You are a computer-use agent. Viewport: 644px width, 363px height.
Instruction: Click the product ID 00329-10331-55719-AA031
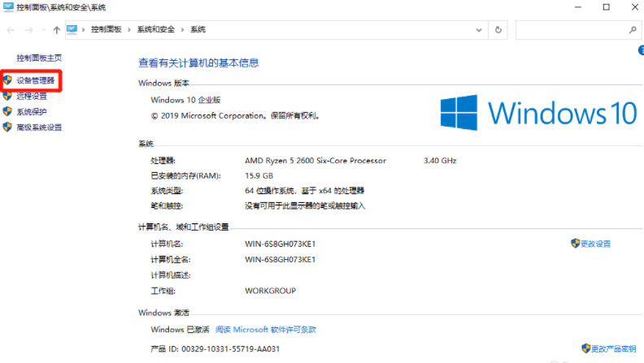[230, 349]
